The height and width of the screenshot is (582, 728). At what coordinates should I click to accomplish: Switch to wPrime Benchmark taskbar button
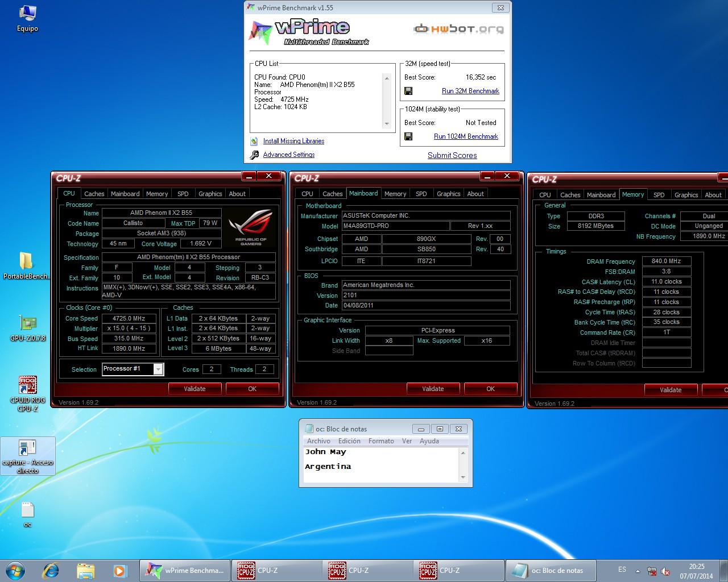(185, 570)
